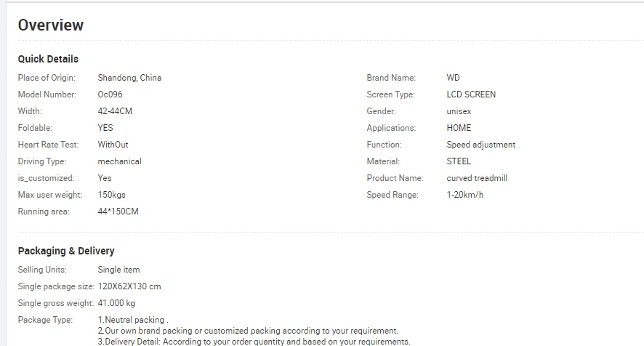
Task: Click the LCD SCREEN screen type value
Action: [x=471, y=94]
